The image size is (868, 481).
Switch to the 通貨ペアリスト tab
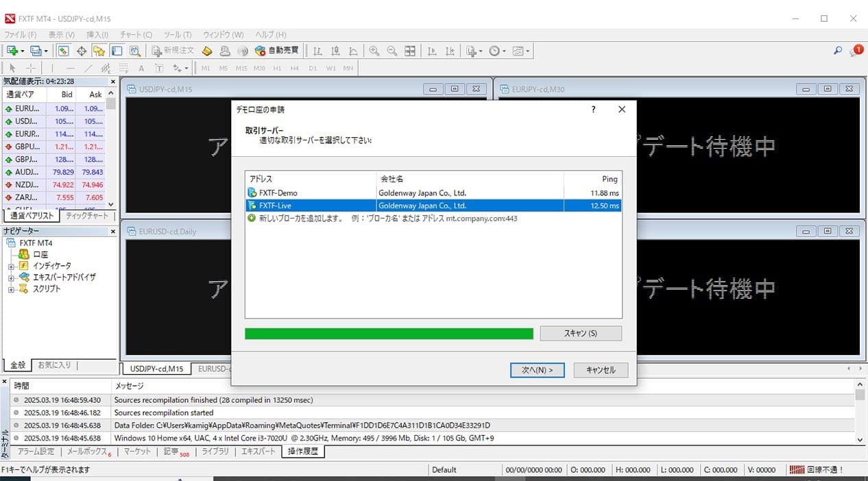pos(32,216)
